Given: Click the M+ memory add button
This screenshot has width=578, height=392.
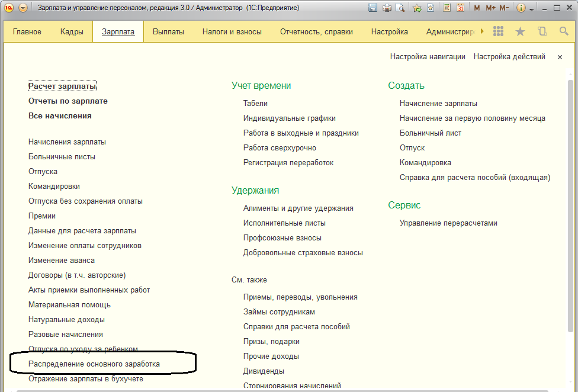Looking at the screenshot, I should coord(490,8).
